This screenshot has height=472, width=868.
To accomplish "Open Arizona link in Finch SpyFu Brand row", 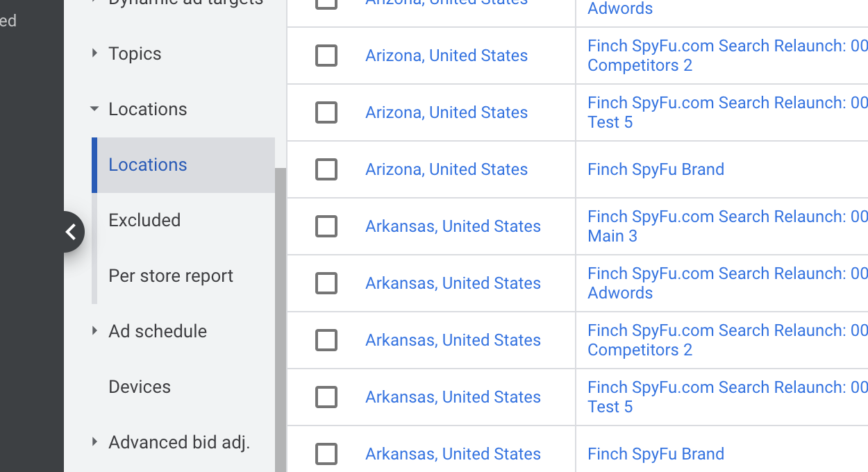I will (446, 169).
